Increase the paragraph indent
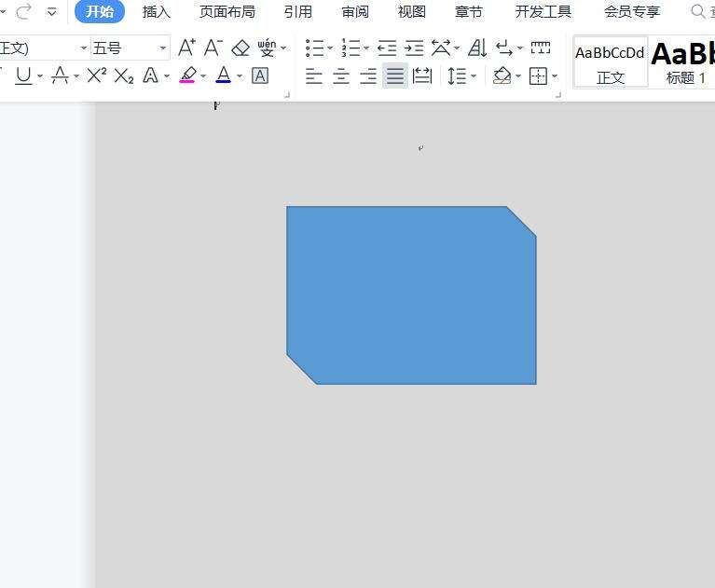The width and height of the screenshot is (715, 588). [x=414, y=48]
